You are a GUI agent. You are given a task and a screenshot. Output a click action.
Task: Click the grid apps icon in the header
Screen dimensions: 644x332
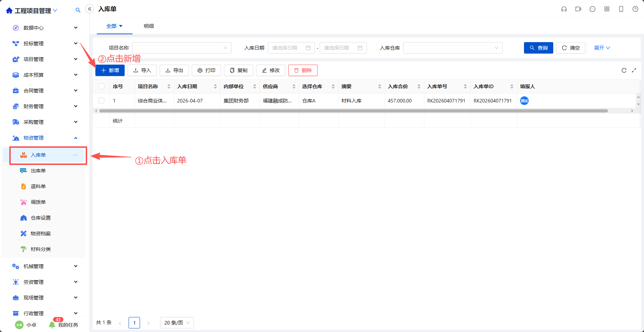pyautogui.click(x=607, y=9)
